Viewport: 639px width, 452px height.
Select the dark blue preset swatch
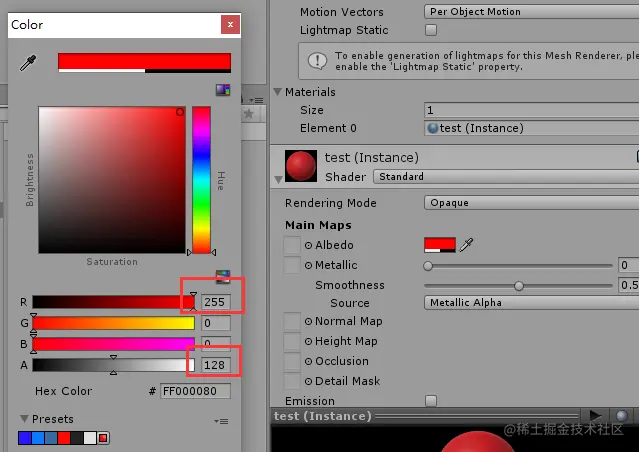[24, 438]
